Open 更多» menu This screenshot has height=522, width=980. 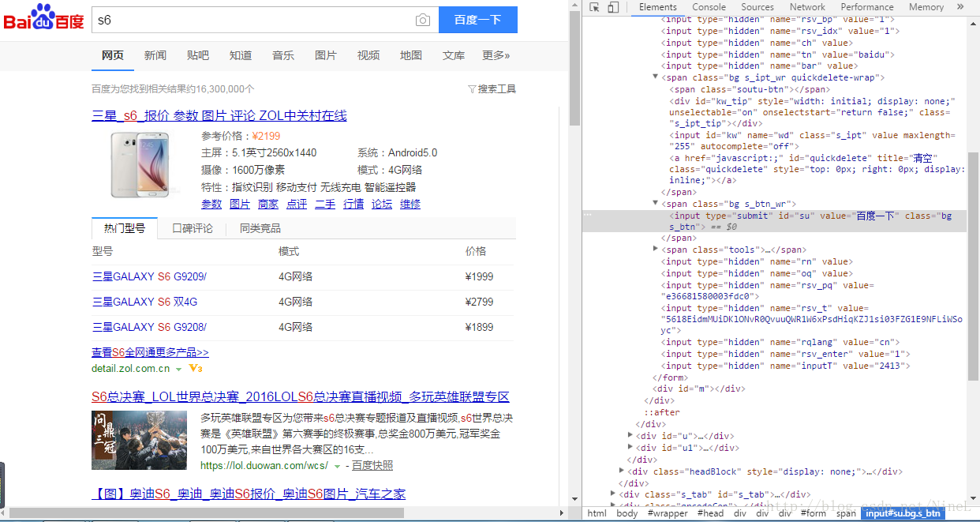click(x=496, y=55)
